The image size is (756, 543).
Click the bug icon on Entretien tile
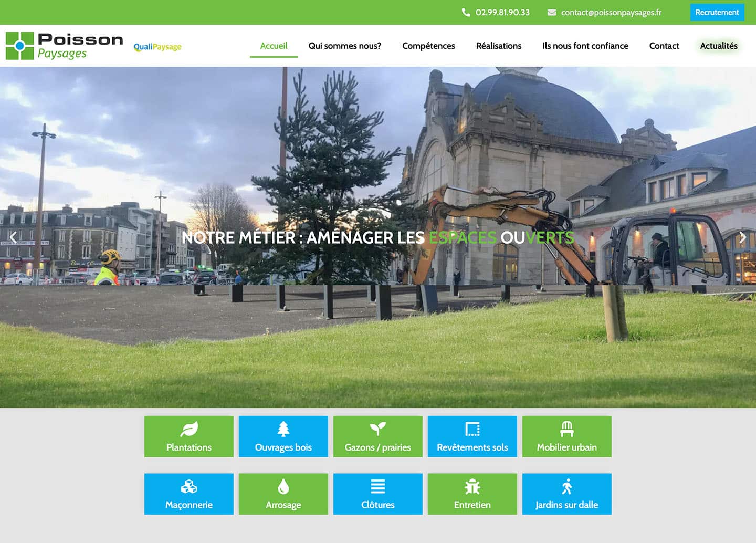[472, 487]
